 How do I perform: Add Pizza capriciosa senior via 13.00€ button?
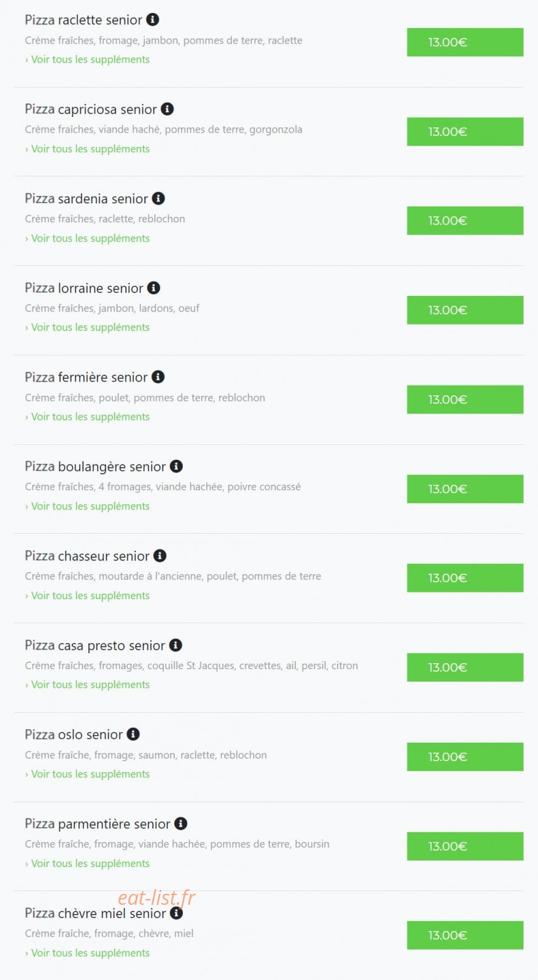coord(465,132)
